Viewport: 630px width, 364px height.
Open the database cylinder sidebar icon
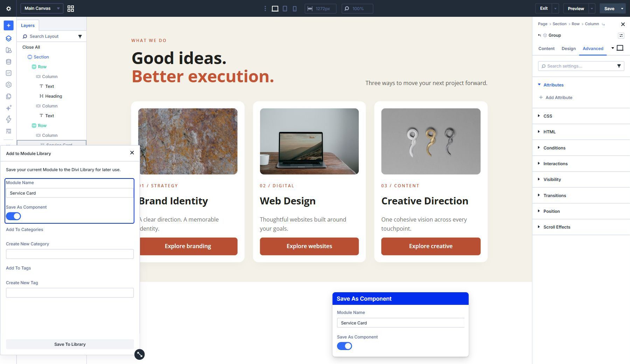tap(8, 62)
